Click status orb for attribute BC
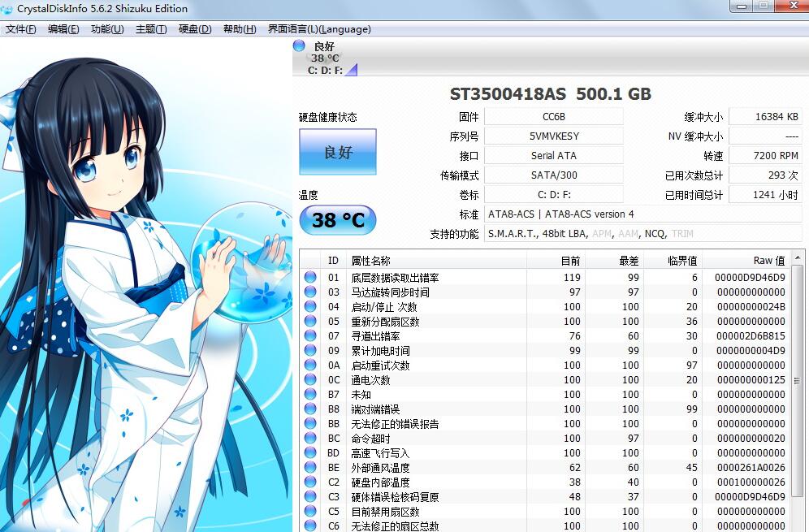This screenshot has width=809, height=532. [x=310, y=438]
